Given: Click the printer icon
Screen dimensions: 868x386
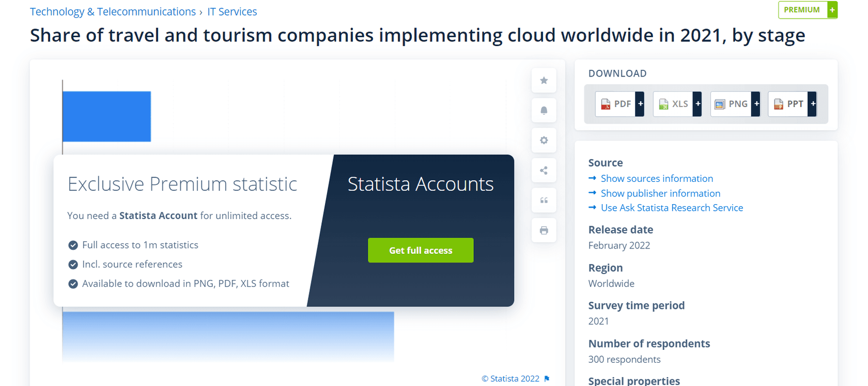Looking at the screenshot, I should coord(544,230).
